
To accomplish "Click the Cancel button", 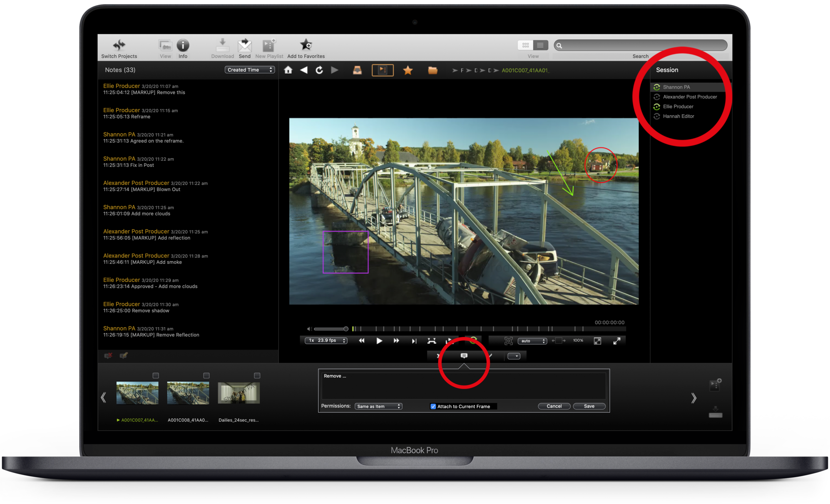I will (554, 406).
